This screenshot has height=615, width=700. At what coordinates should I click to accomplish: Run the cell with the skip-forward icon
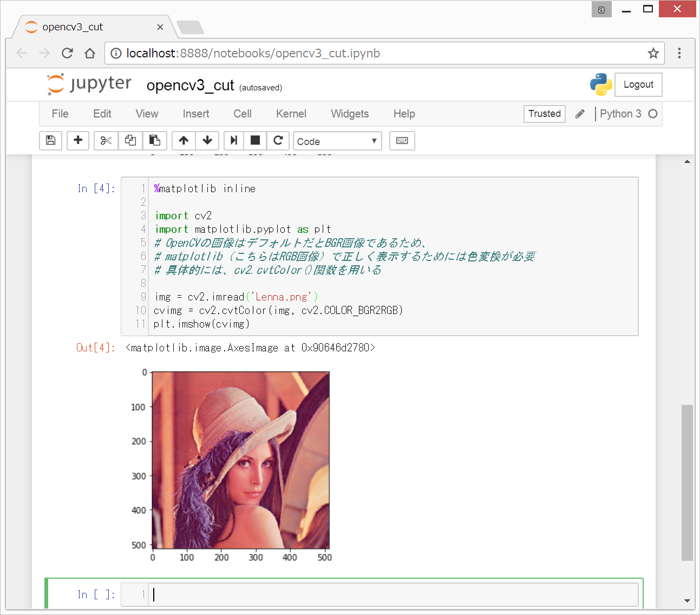[x=234, y=141]
